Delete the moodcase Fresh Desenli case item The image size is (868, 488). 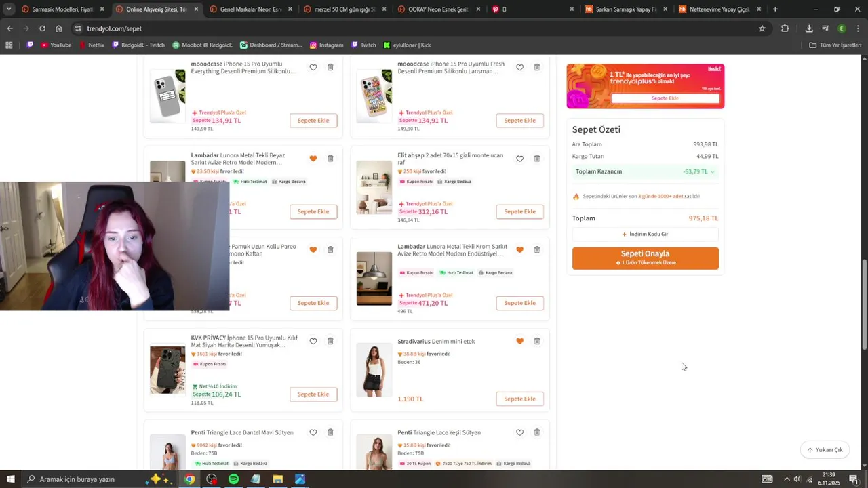pos(537,67)
